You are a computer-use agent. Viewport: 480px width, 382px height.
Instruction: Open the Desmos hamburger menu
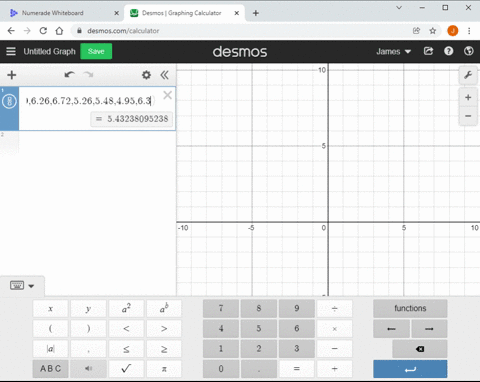click(11, 51)
